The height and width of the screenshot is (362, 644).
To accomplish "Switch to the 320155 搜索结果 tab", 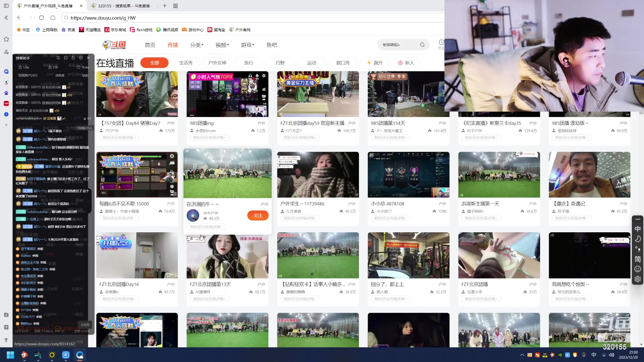I will [x=123, y=6].
